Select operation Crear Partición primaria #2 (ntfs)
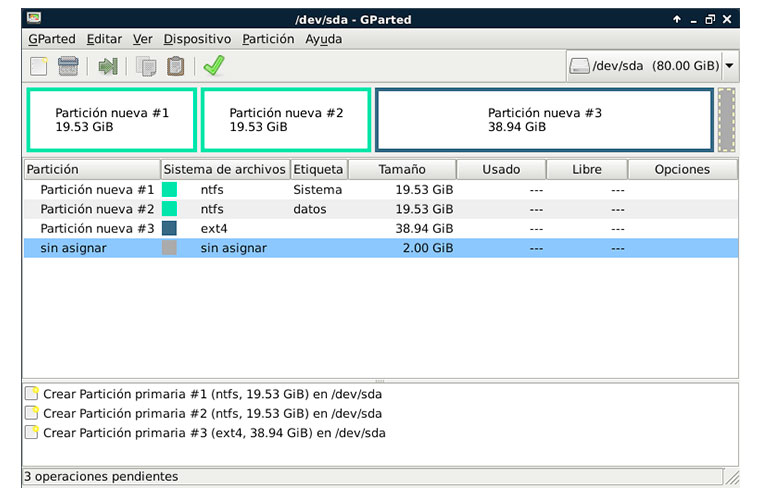 point(212,413)
